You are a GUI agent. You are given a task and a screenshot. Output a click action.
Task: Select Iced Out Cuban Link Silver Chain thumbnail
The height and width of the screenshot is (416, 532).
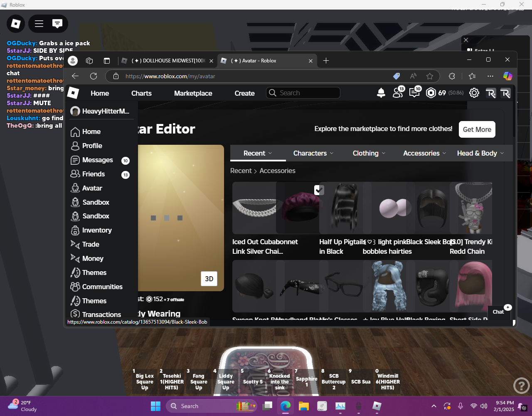pos(254,208)
